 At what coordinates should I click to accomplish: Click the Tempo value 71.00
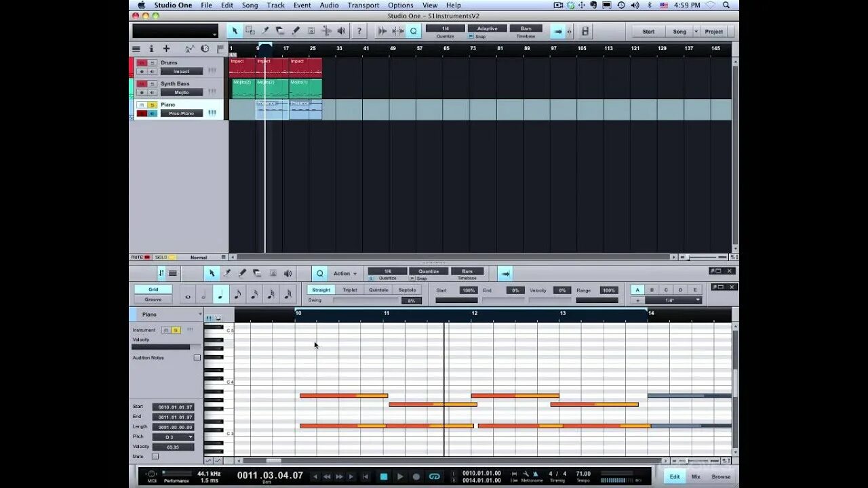(583, 474)
